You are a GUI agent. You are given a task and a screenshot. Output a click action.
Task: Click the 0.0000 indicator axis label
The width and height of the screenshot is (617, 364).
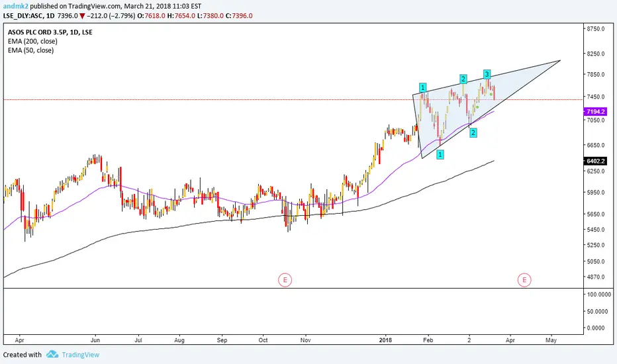[x=595, y=328]
